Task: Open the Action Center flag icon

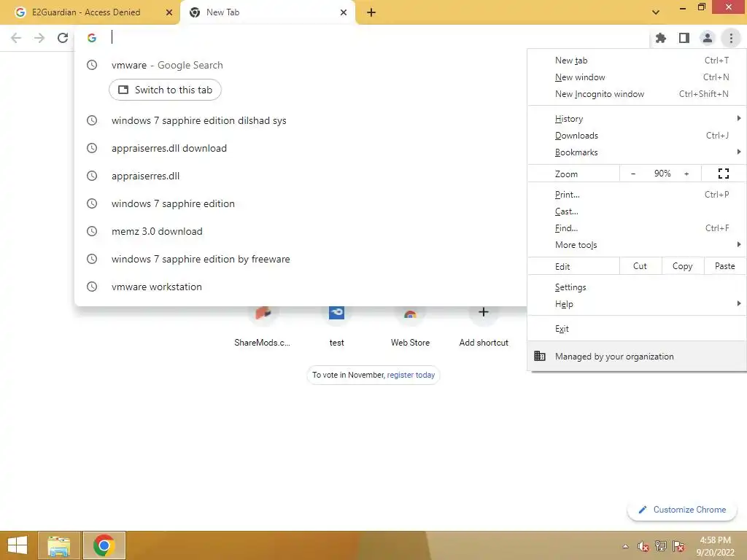Action: [678, 546]
